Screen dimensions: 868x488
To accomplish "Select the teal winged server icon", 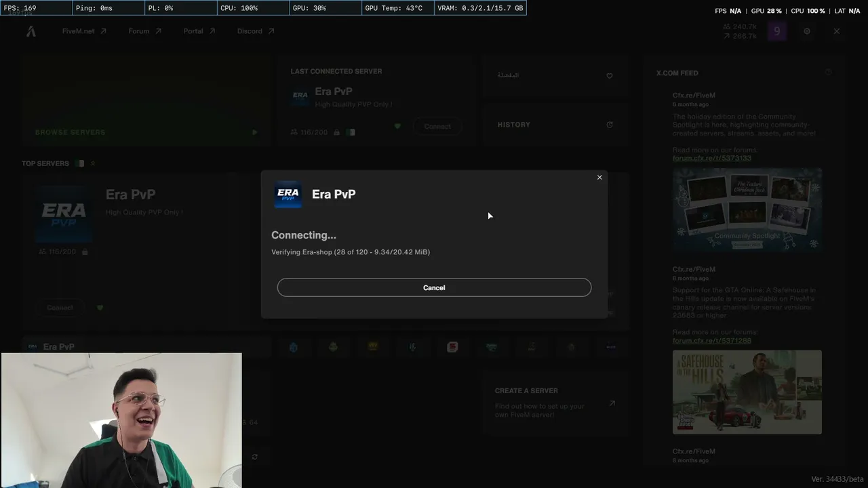I will [x=492, y=347].
